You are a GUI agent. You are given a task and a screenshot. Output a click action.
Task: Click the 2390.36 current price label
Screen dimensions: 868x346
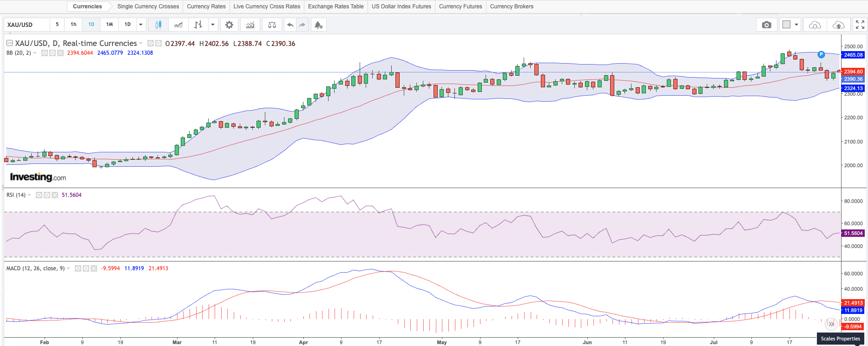(853, 79)
